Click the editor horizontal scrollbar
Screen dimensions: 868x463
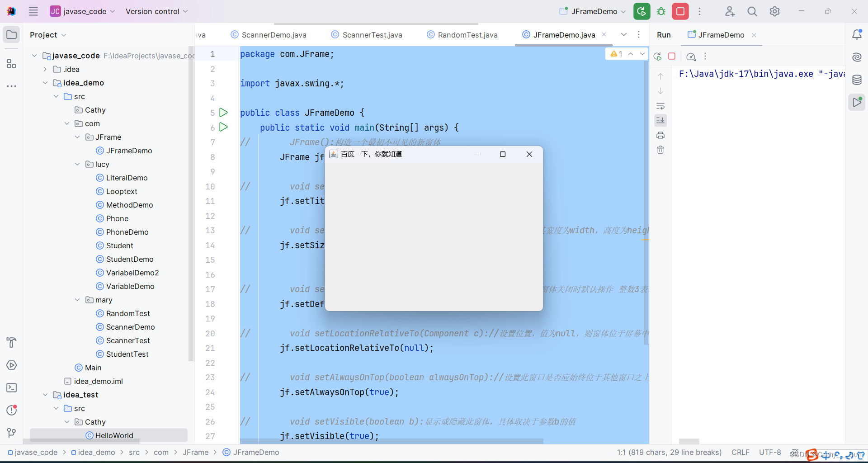392,441
